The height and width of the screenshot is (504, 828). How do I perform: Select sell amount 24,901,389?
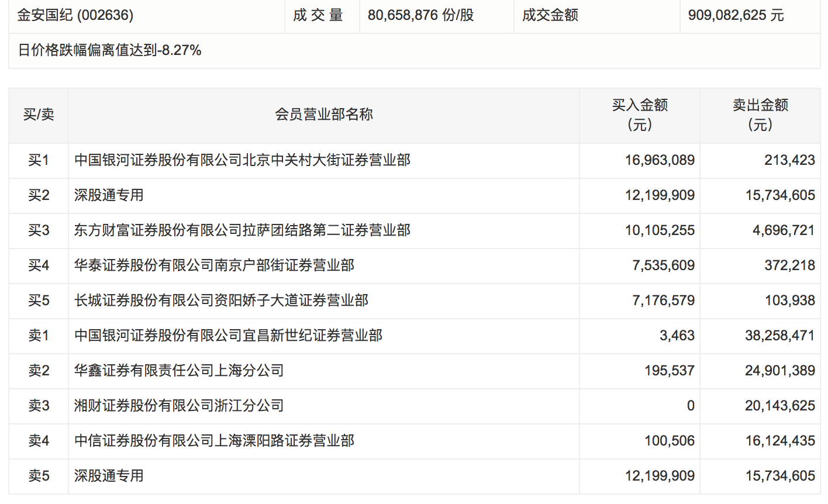click(x=781, y=371)
